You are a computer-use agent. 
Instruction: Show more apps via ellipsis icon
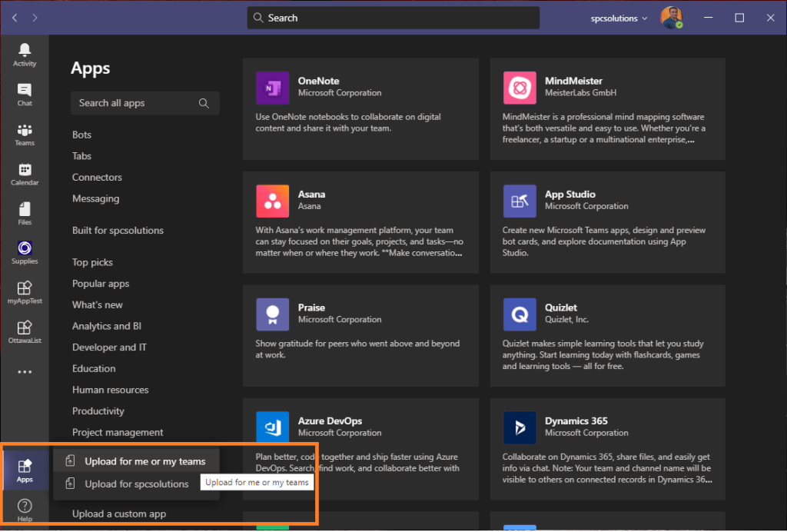25,372
